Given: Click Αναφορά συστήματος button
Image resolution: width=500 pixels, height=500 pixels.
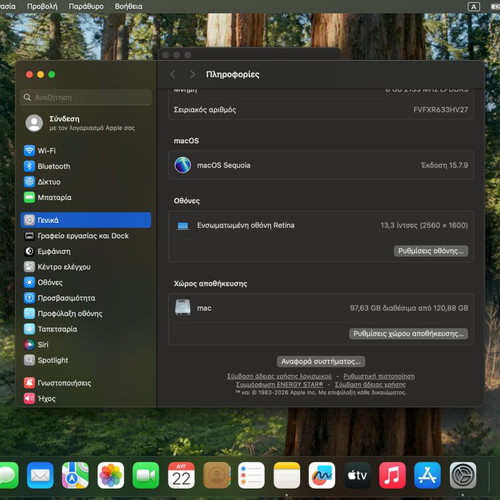Looking at the screenshot, I should [321, 361].
